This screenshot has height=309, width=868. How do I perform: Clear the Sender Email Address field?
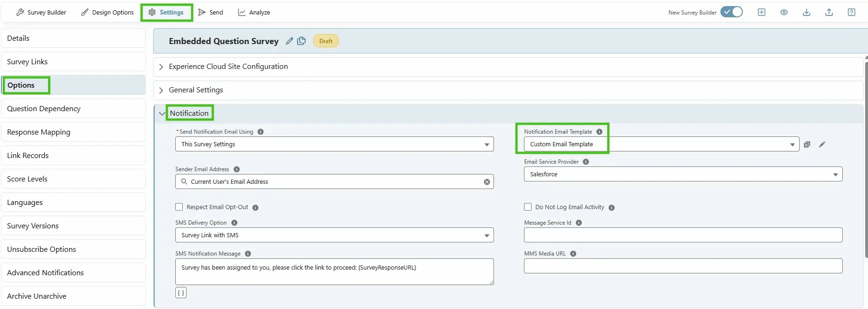(x=487, y=182)
